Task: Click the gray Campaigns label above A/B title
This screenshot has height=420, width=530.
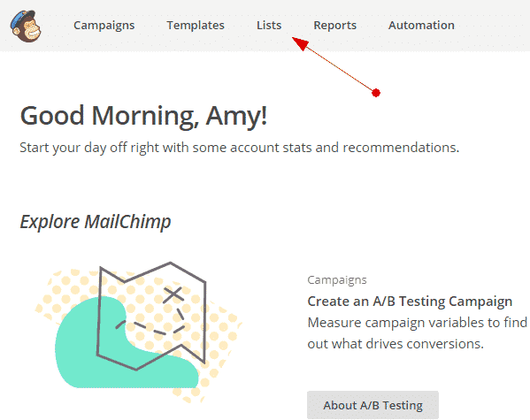Action: click(337, 279)
